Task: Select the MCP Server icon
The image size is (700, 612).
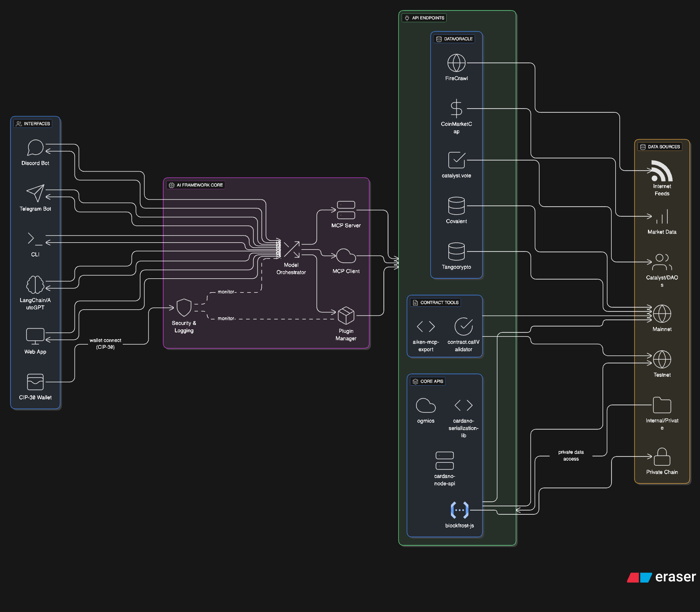Action: [346, 210]
